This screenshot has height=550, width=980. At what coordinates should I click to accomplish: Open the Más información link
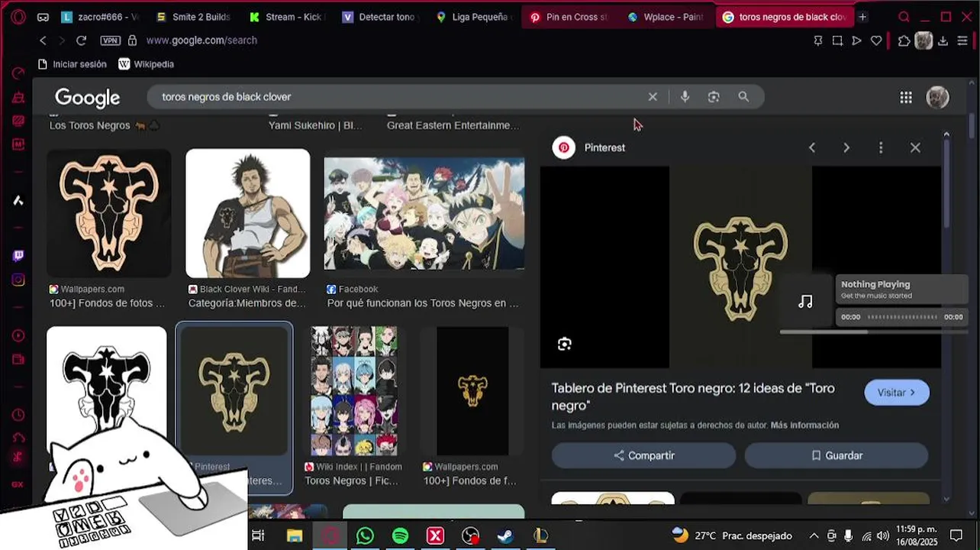point(804,425)
